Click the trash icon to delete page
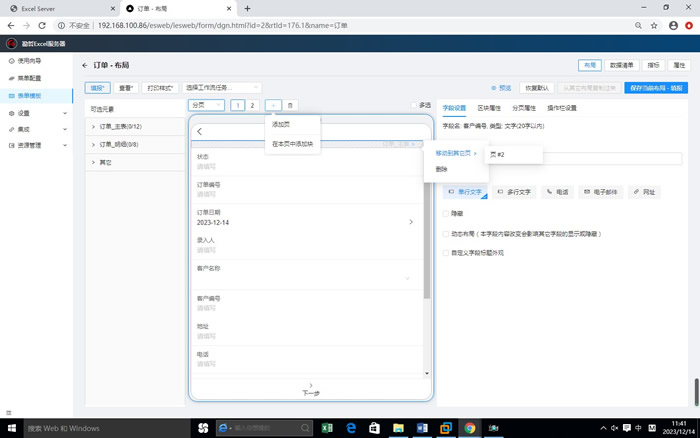The height and width of the screenshot is (438, 700). pyautogui.click(x=290, y=105)
